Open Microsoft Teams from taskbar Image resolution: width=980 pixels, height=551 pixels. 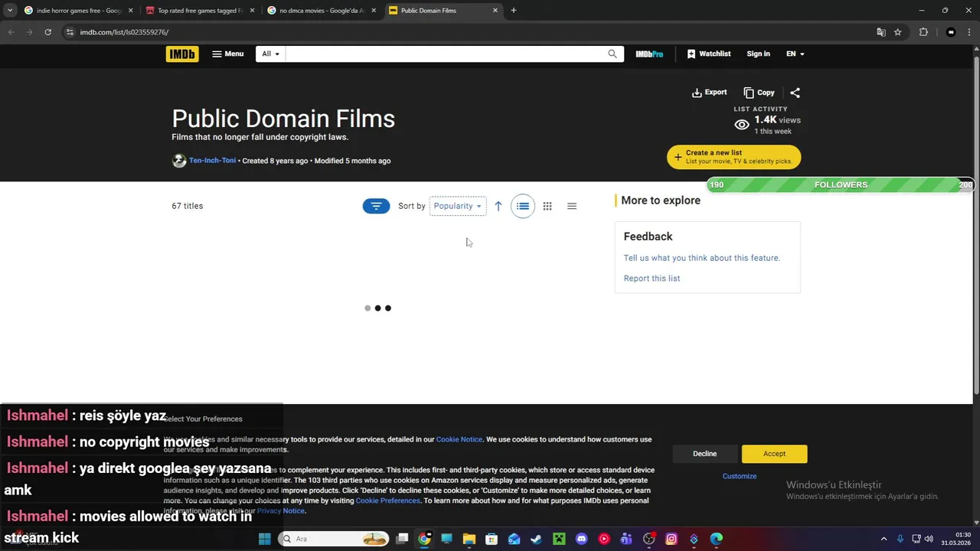coord(626,539)
